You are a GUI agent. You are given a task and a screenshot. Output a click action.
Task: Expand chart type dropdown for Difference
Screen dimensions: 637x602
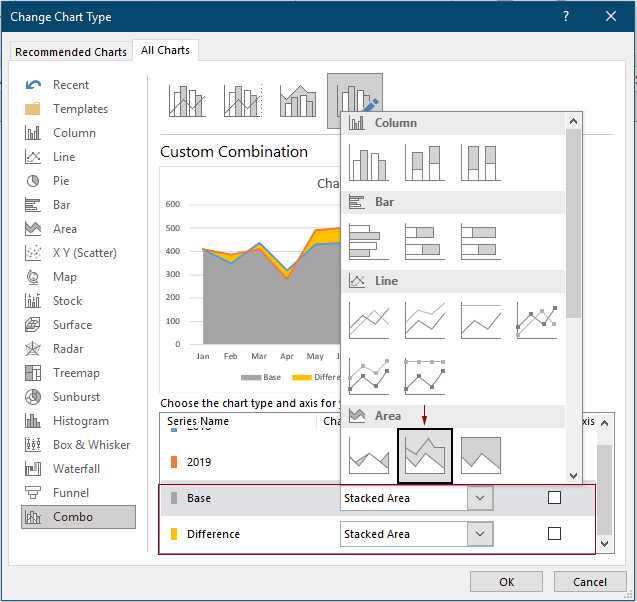[480, 534]
